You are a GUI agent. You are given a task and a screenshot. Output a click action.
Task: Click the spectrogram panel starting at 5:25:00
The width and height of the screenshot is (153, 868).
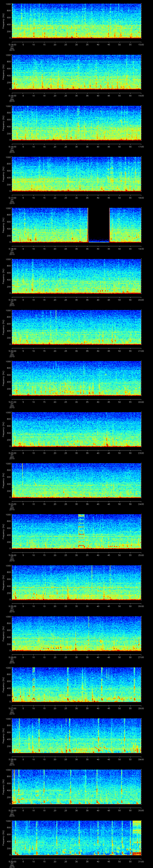[77, 582]
